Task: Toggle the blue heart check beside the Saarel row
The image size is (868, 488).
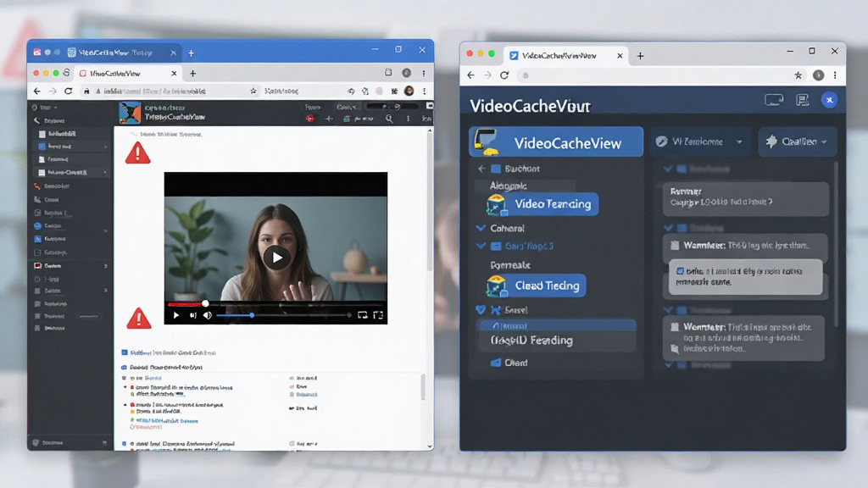Action: (481, 310)
